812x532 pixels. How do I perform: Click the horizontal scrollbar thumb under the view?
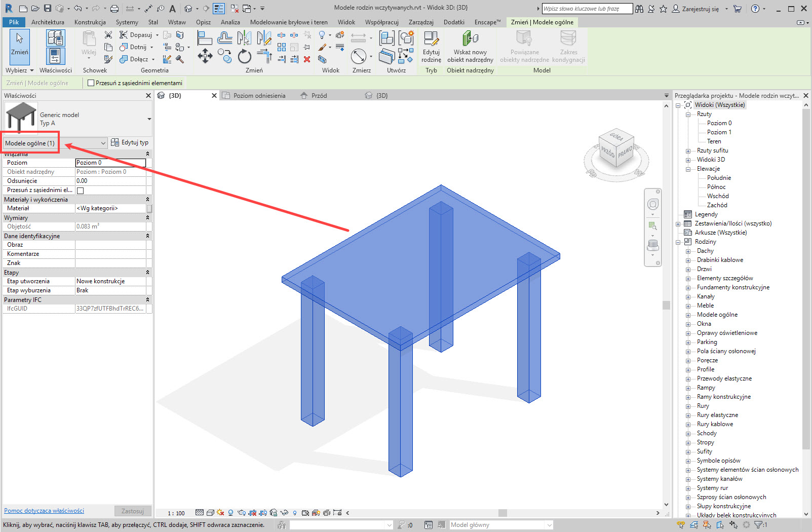pyautogui.click(x=502, y=513)
